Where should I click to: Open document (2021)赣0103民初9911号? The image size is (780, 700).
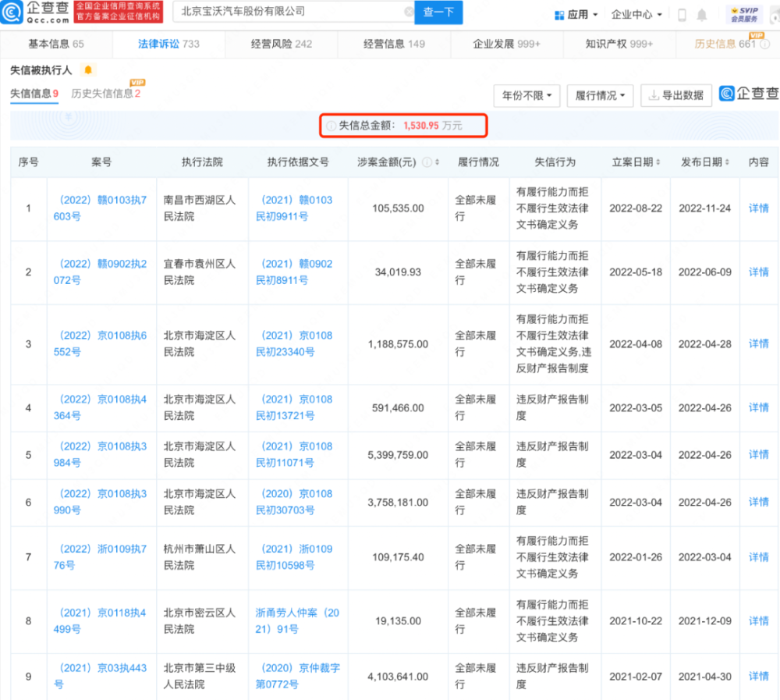(294, 208)
